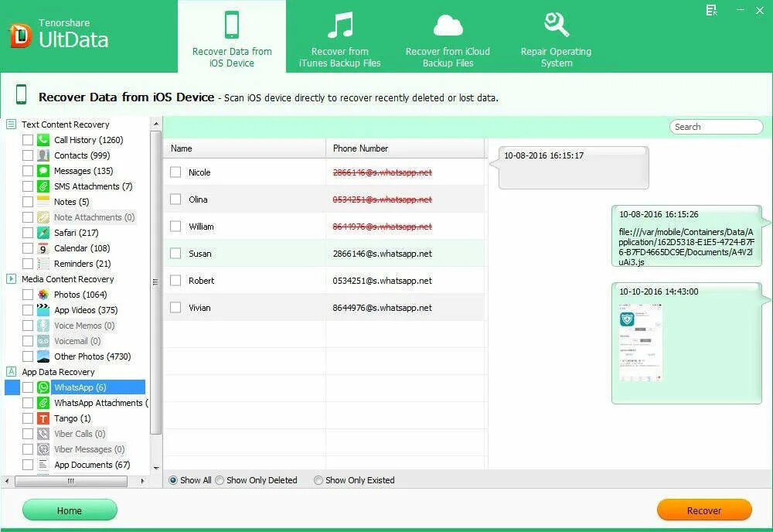Sort by the Name column header

point(244,148)
